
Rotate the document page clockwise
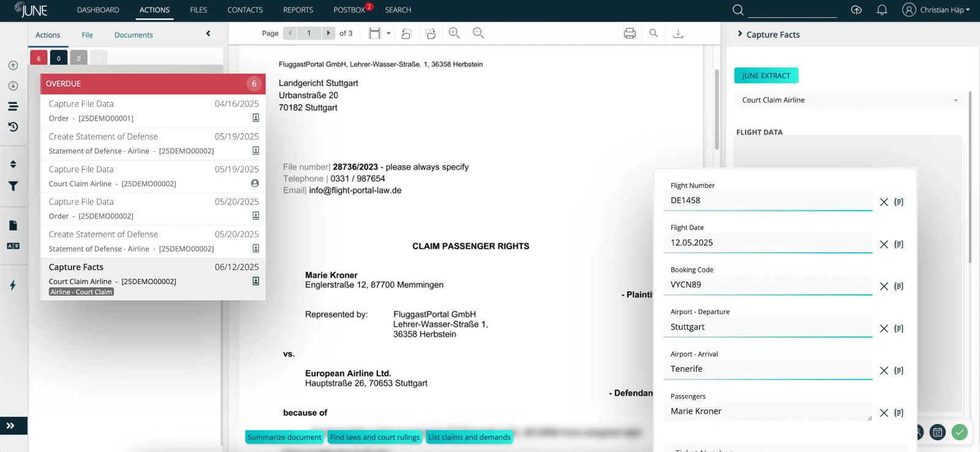pyautogui.click(x=431, y=34)
